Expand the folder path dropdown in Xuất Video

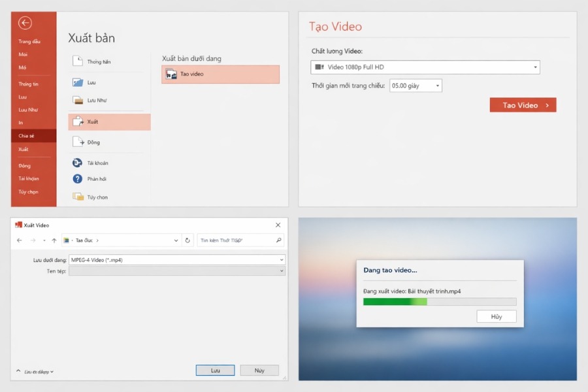(x=175, y=239)
